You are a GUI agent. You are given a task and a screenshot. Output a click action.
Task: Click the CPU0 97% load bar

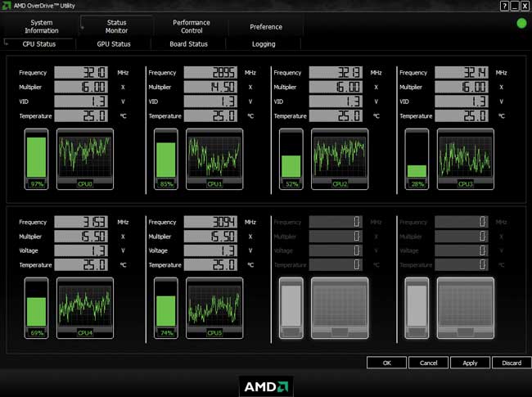(36, 159)
